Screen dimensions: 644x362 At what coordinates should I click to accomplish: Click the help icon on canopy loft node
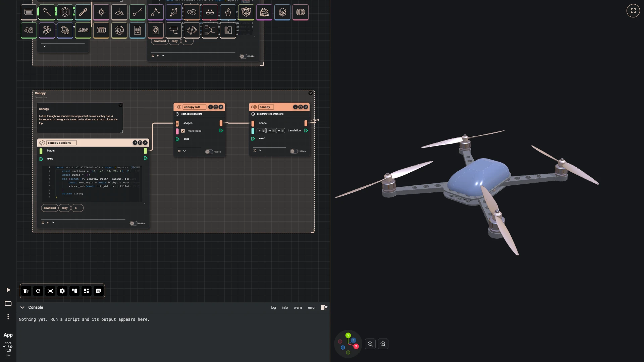(210, 107)
